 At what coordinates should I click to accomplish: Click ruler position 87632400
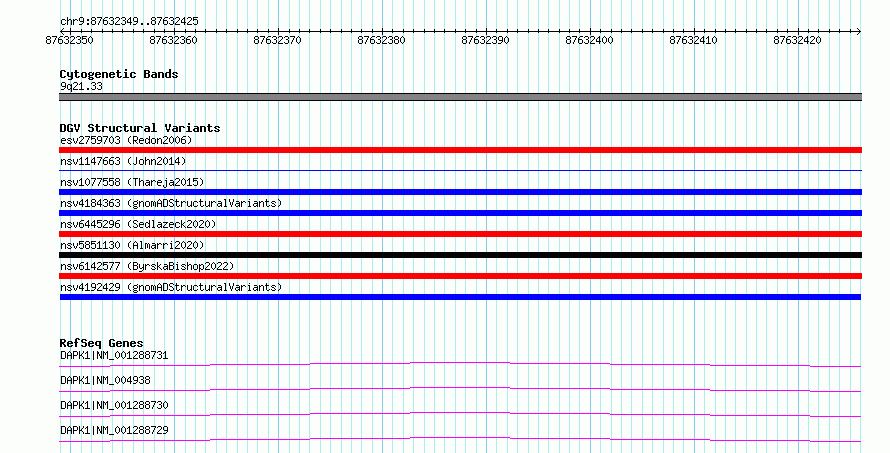tap(589, 40)
